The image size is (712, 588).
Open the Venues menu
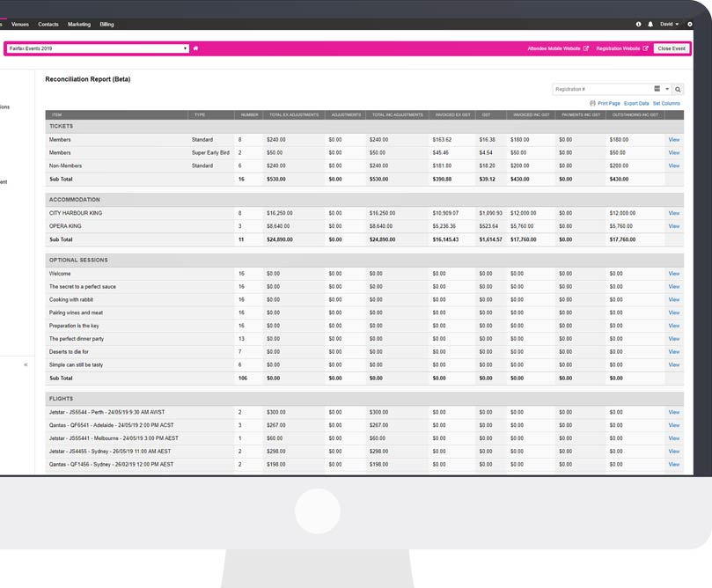click(20, 24)
